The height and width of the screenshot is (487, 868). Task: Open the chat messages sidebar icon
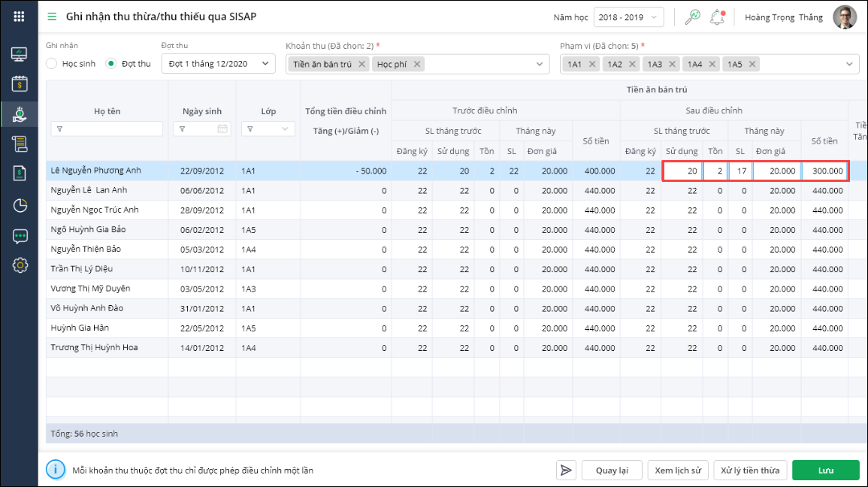point(20,236)
